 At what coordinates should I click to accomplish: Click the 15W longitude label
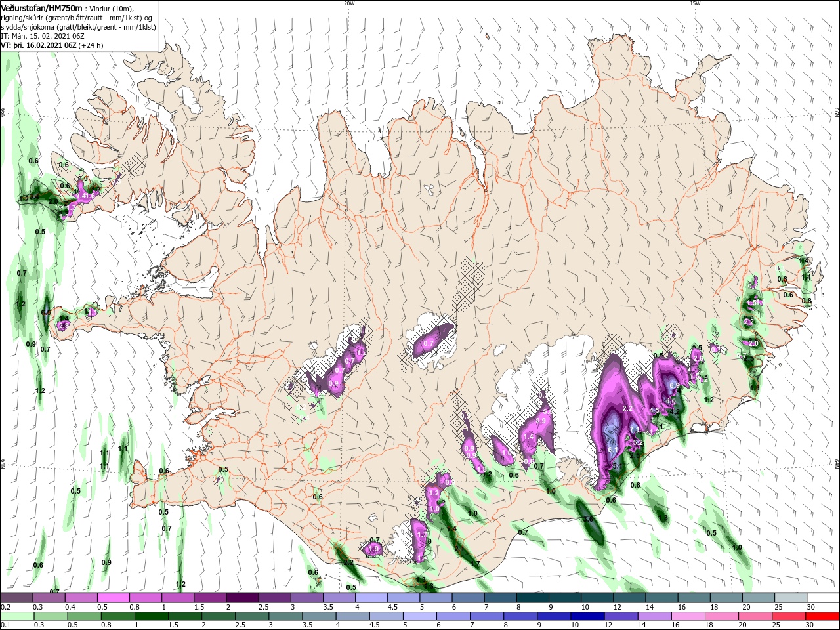695,3
